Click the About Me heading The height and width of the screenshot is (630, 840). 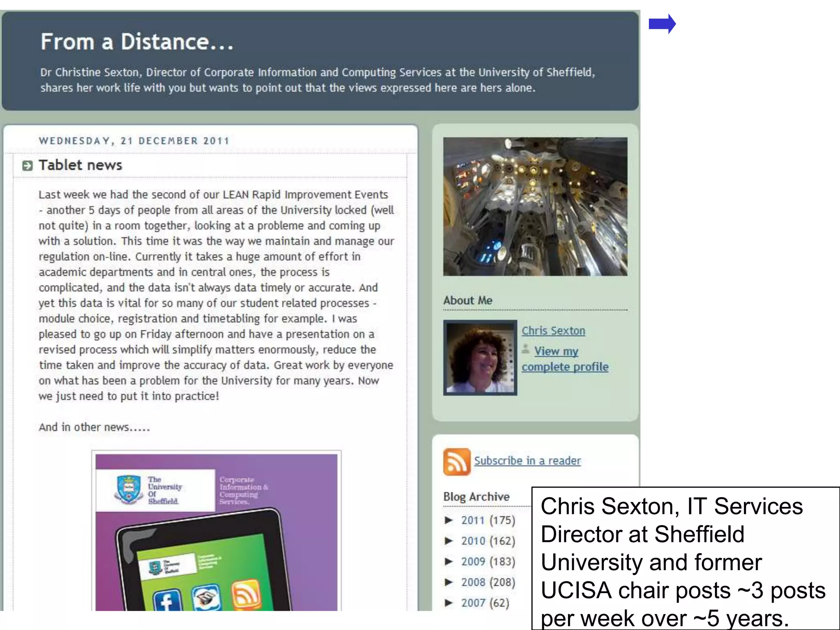click(468, 300)
